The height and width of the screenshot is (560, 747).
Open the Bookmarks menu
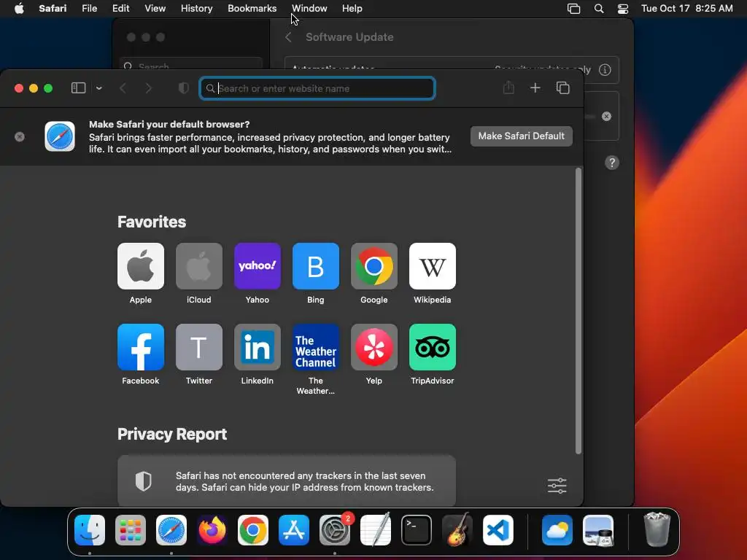252,8
